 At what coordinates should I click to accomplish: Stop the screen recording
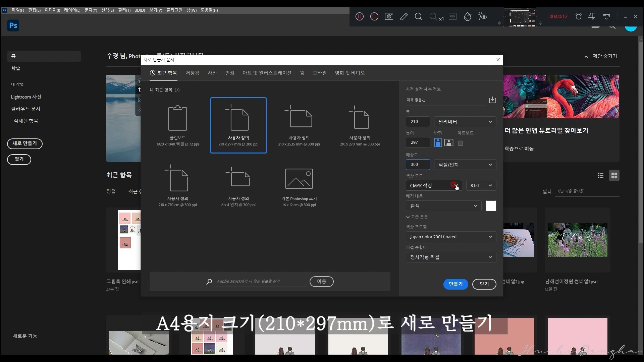tap(374, 16)
